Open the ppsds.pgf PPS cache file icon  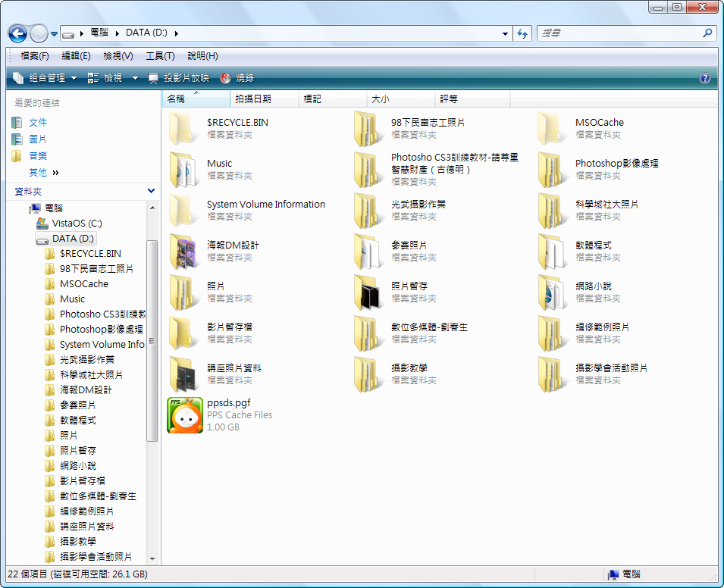click(185, 415)
